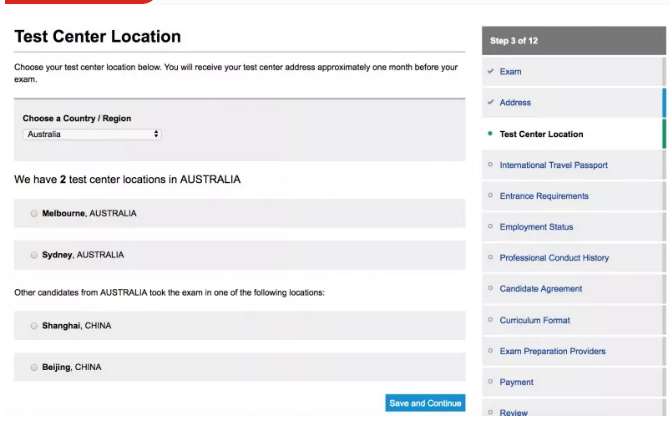This screenshot has width=670, height=430.
Task: Select the Curriculum Format step
Action: (x=535, y=320)
